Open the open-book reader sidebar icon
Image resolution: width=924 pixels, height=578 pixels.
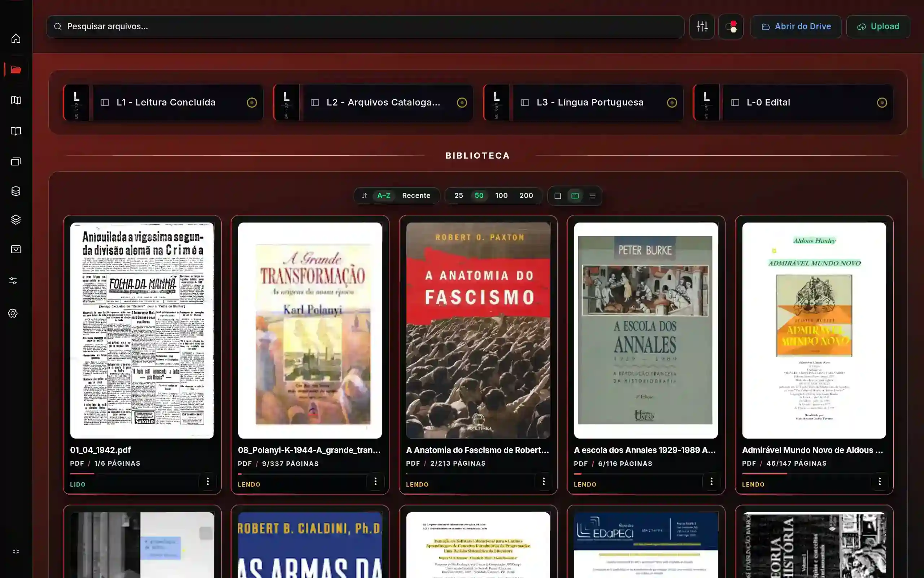click(16, 131)
